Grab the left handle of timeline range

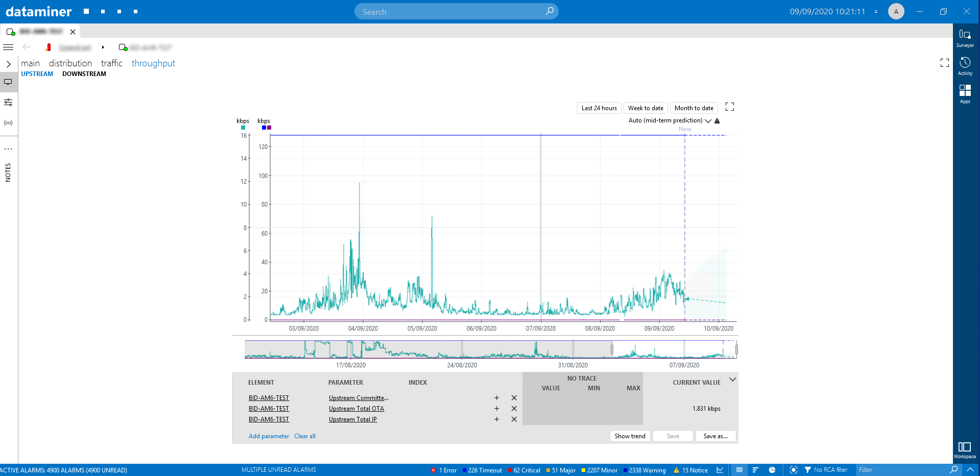(x=612, y=349)
